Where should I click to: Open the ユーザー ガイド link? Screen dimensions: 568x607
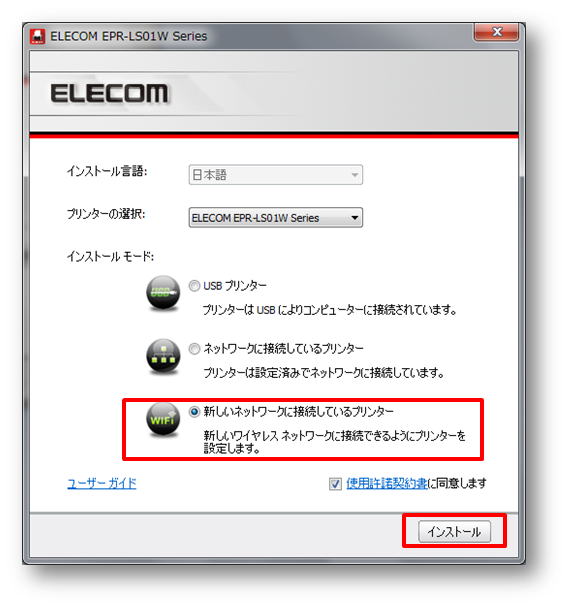click(102, 483)
